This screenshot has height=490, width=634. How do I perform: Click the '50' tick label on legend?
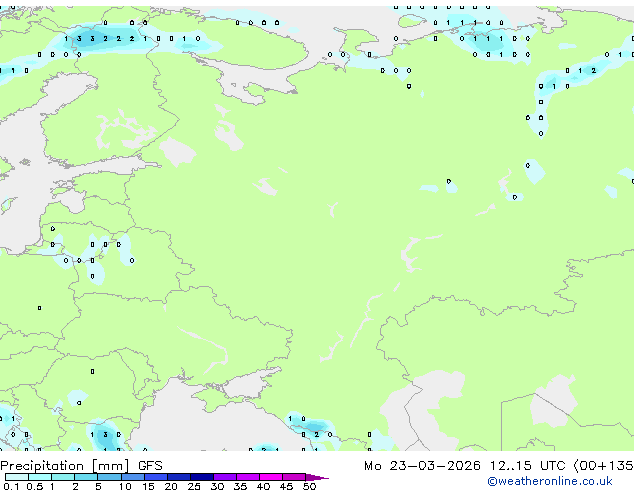309,486
